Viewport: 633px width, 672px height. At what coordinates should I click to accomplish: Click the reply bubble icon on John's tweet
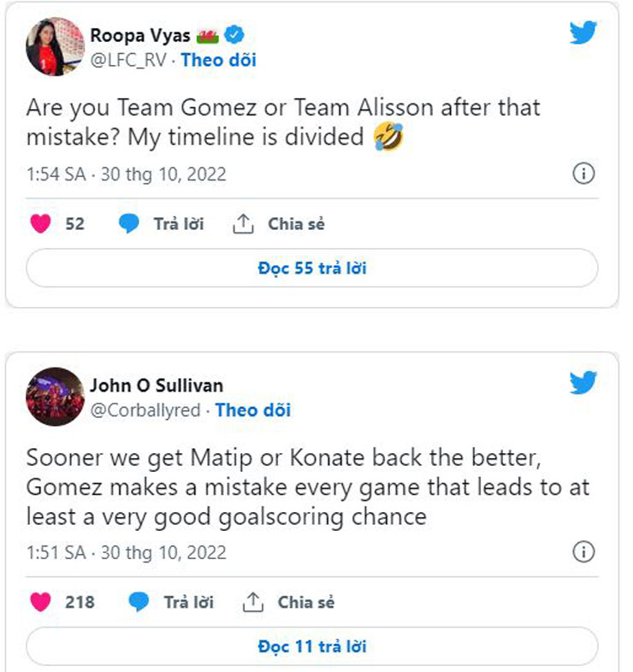click(139, 602)
